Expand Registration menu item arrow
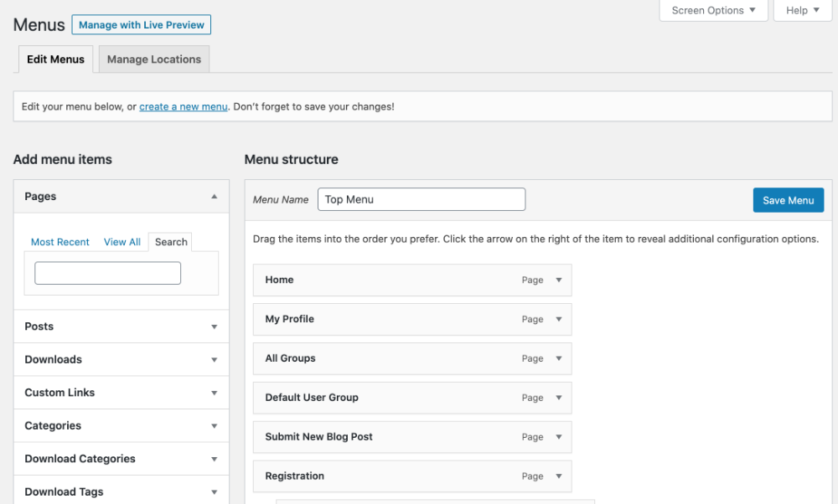Screen dimensions: 838x504 pyautogui.click(x=559, y=476)
